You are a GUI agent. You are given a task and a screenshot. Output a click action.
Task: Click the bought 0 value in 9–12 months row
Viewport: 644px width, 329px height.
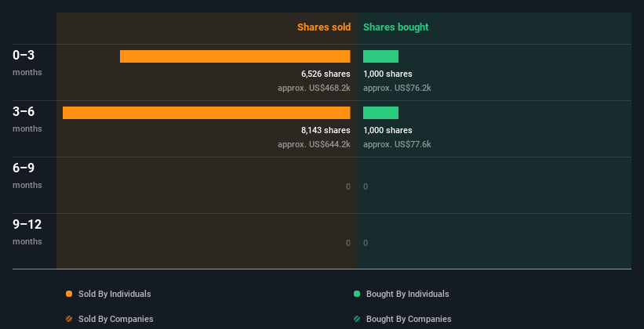(x=366, y=244)
